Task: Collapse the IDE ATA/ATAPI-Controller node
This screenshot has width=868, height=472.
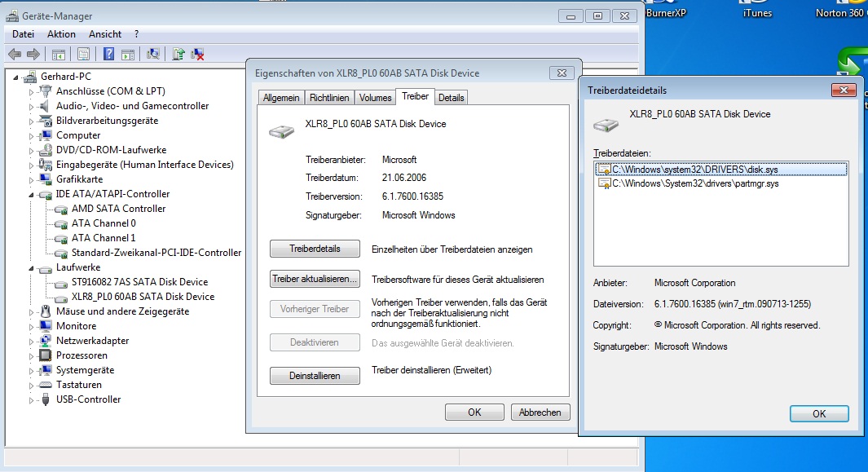Action: click(x=31, y=195)
